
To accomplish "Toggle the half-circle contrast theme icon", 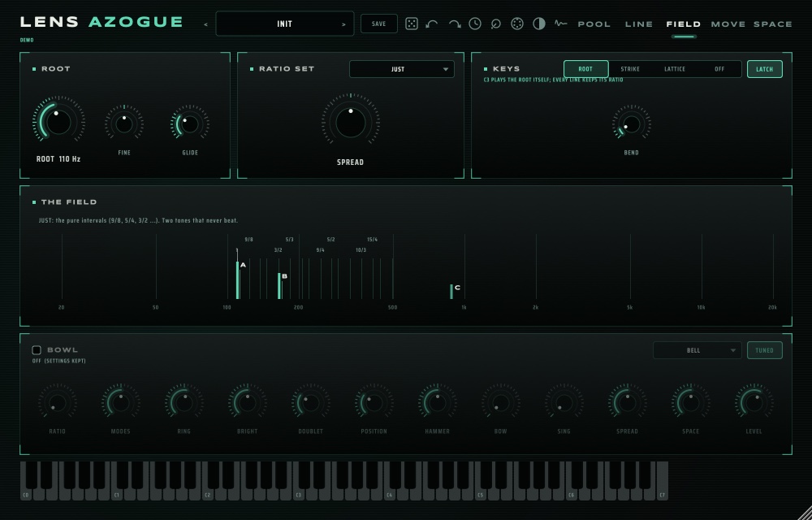I will 539,24.
